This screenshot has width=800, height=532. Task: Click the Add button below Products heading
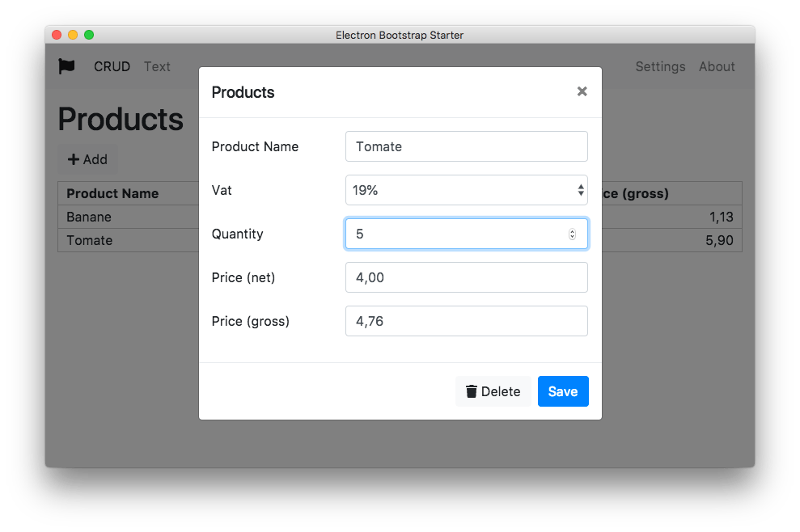pos(87,159)
